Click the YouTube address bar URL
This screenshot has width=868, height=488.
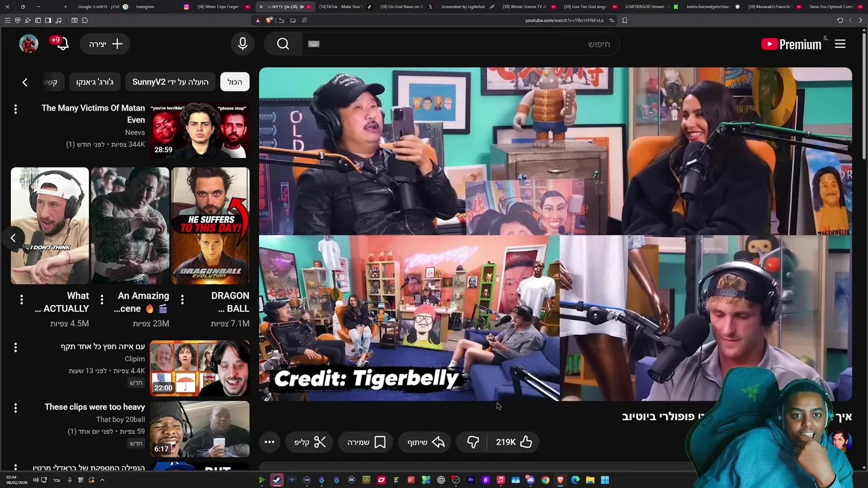pyautogui.click(x=564, y=20)
